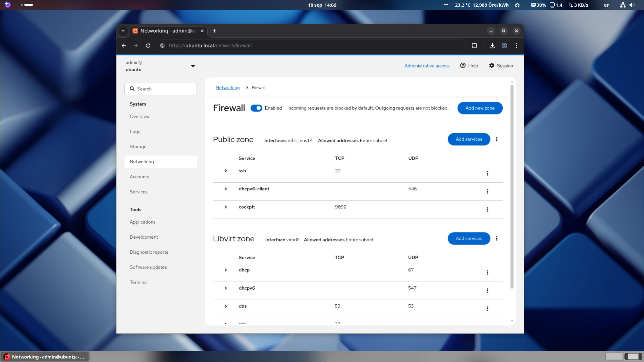Open Public zone actions kebab menu
The image size is (644, 362).
tap(497, 139)
